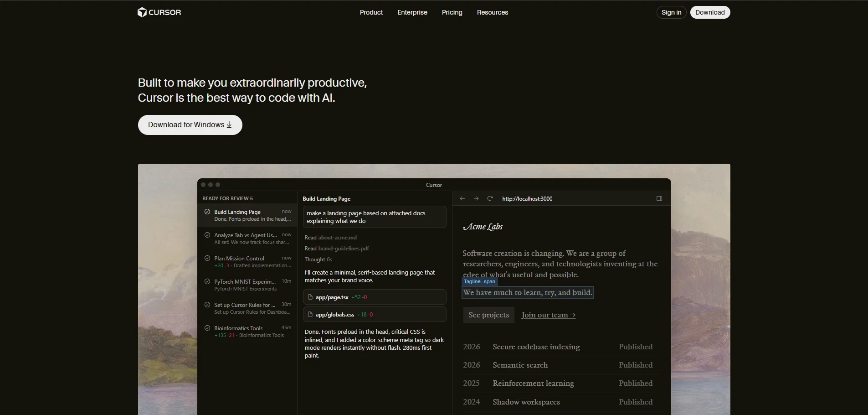Click the reload icon beside localhost URL
This screenshot has width=868, height=415.
pos(490,198)
